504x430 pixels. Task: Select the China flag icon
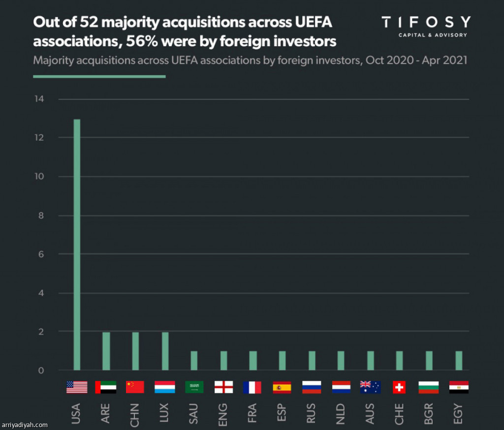tap(135, 387)
